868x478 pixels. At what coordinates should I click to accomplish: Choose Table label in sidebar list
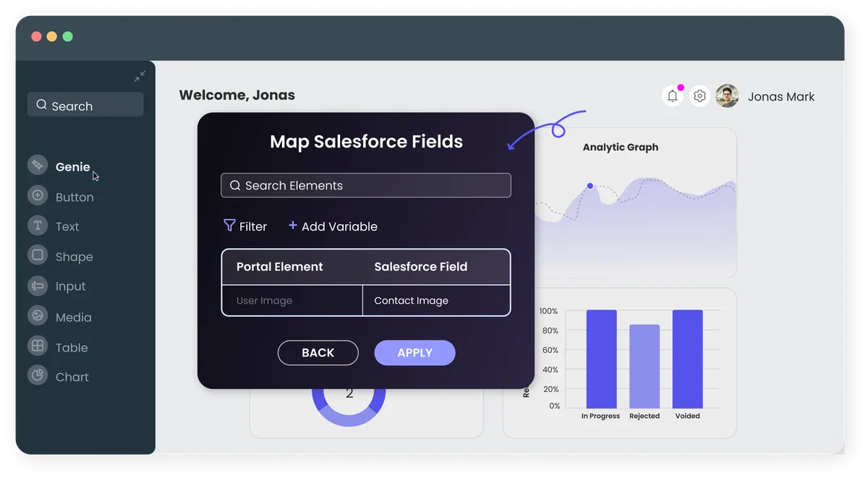tap(72, 348)
